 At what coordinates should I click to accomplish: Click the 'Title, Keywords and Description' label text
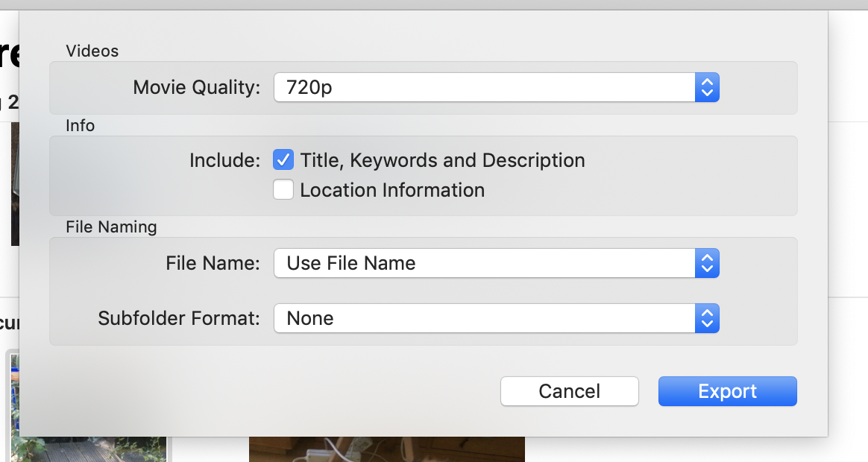click(x=442, y=160)
